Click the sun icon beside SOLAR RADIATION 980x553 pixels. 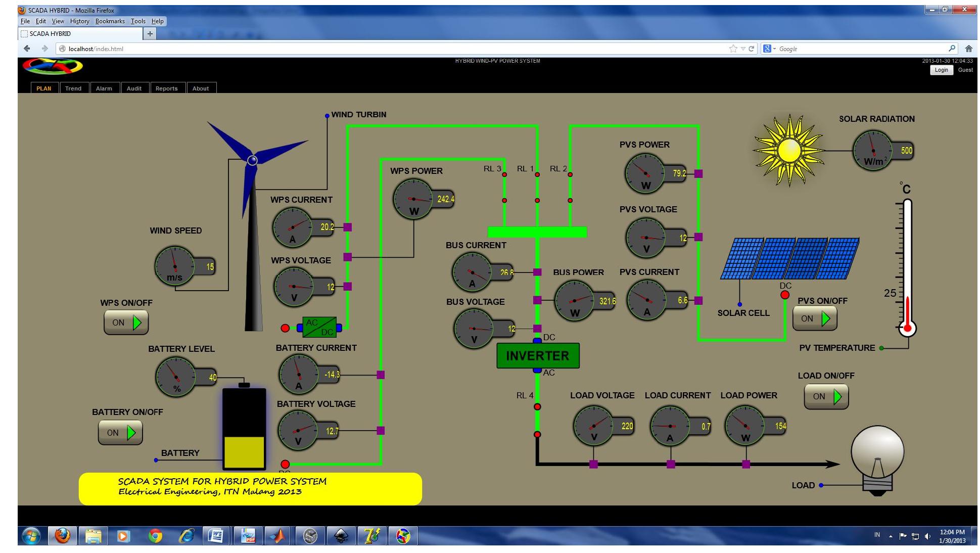coord(790,152)
